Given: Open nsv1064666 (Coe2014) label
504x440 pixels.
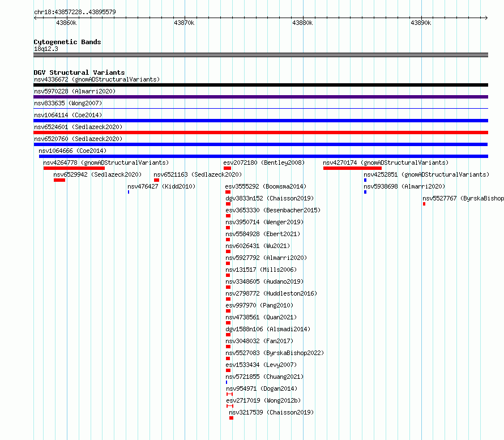Looking at the screenshot, I should [72, 151].
